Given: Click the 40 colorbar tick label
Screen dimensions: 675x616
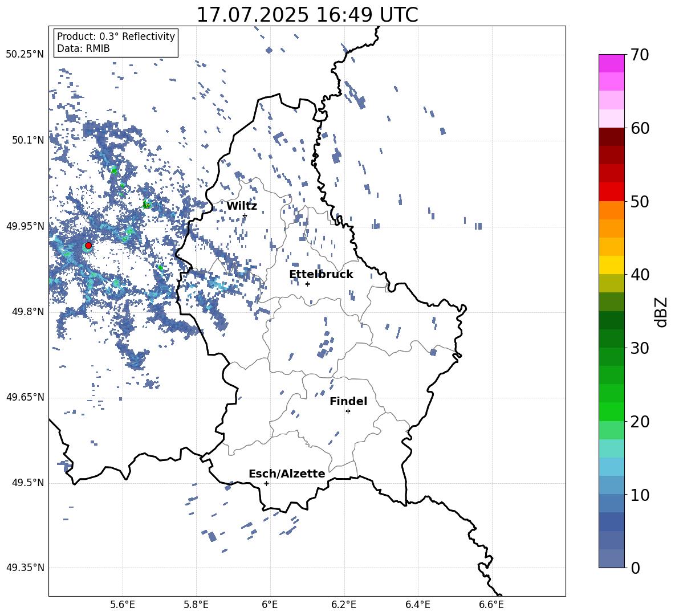Looking at the screenshot, I should point(640,275).
